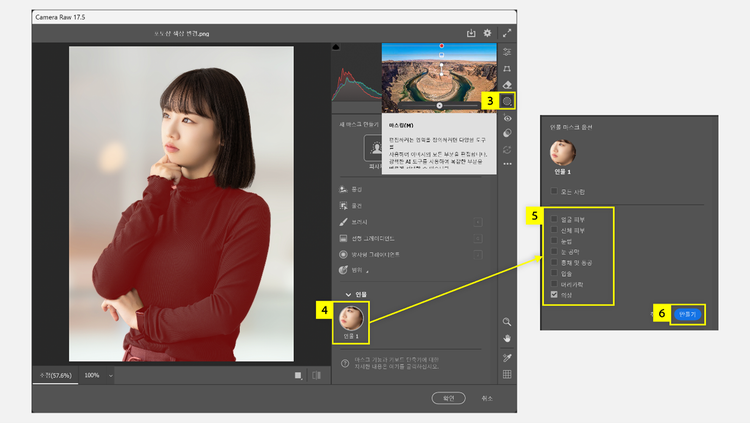Click the 'Camera Raw 17.5' window title
750x423 pixels.
tap(60, 17)
